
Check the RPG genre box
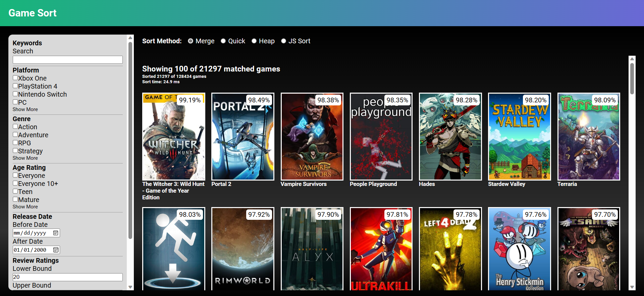[x=15, y=143]
